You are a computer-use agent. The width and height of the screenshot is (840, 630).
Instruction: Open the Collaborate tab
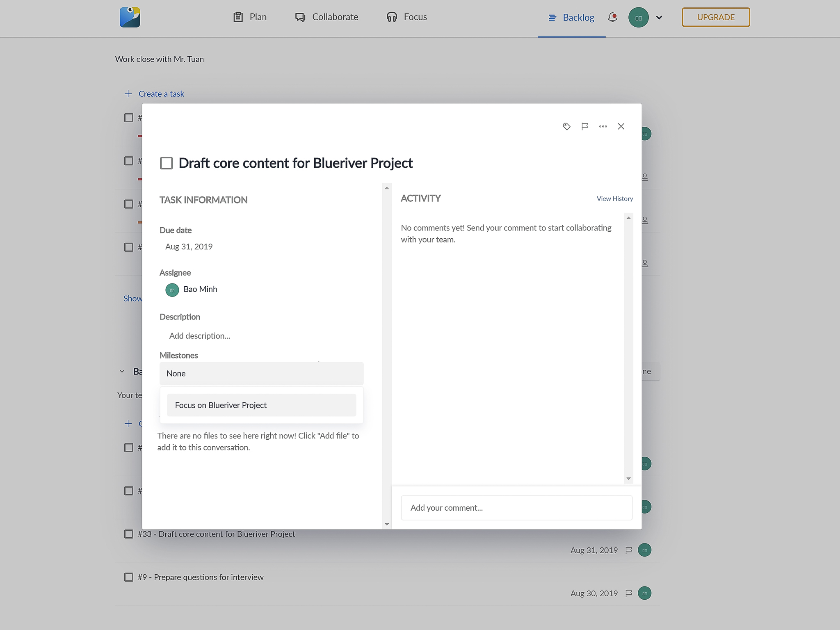[x=326, y=17]
